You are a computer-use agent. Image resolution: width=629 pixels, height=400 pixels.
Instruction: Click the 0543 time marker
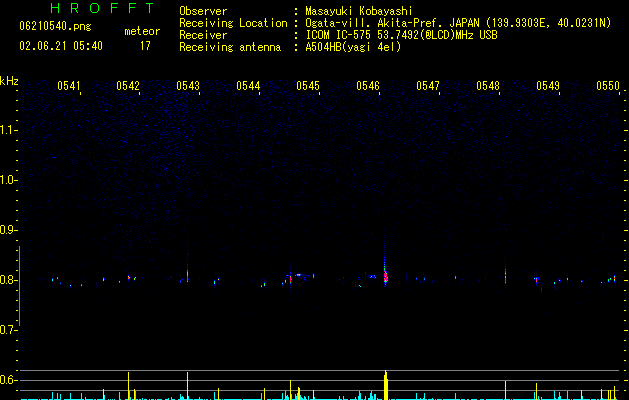pos(188,86)
